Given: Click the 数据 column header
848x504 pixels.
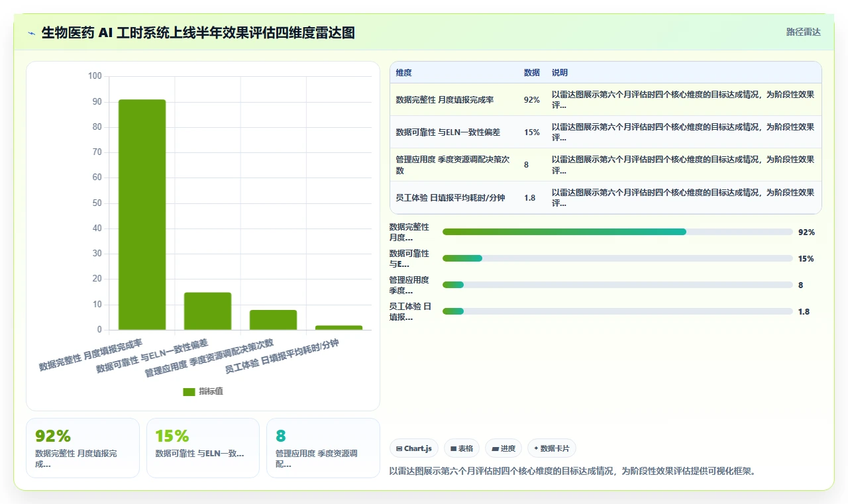Looking at the screenshot, I should 531,73.
